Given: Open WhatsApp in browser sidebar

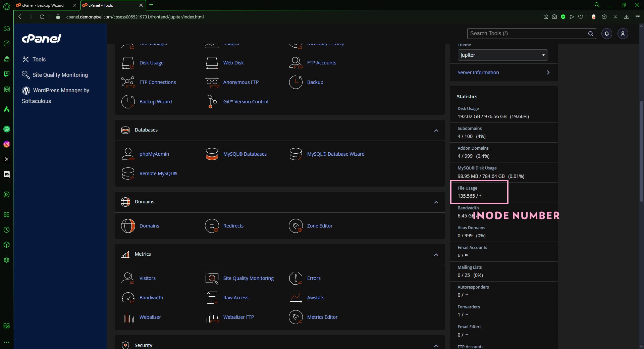Looking at the screenshot, I should 7,129.
